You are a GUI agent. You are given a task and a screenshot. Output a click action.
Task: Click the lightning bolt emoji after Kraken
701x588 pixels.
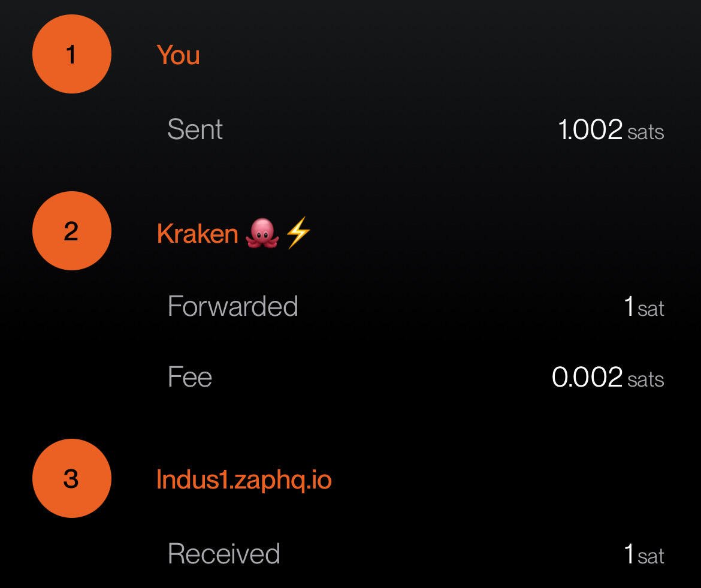click(298, 233)
